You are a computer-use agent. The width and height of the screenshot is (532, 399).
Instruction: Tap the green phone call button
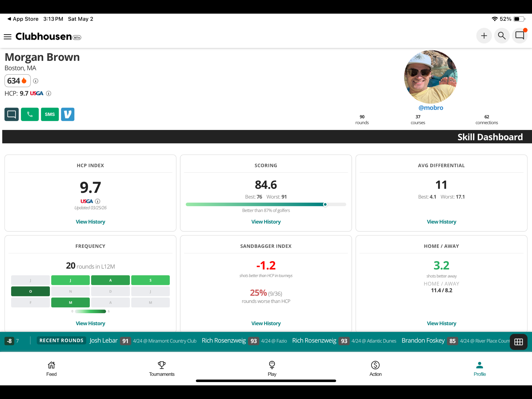click(30, 114)
